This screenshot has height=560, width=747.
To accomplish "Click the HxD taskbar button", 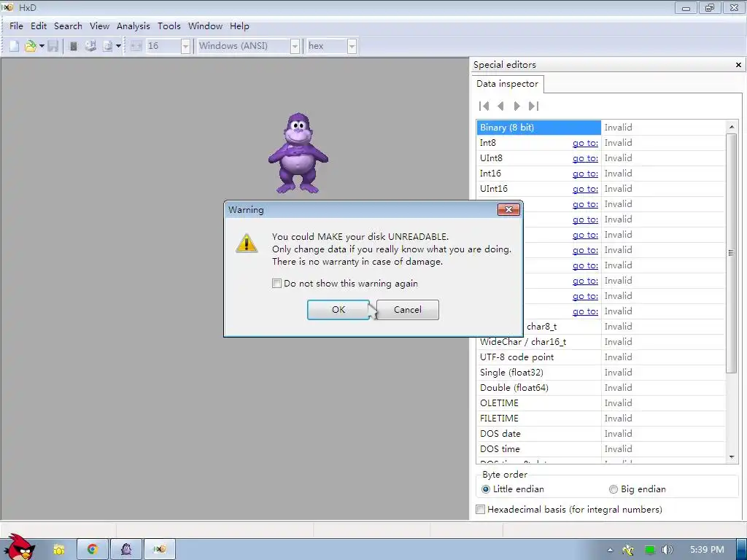I will tap(160, 550).
